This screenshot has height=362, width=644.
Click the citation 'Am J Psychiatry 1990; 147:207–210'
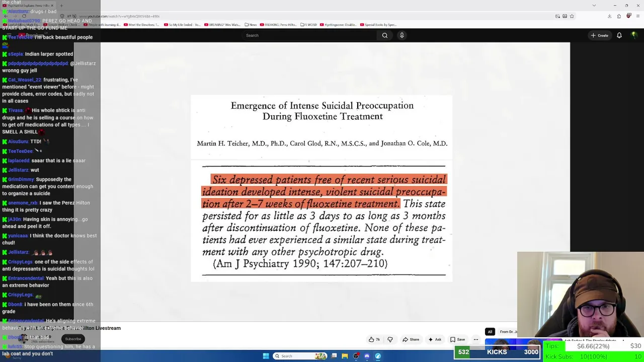(300, 263)
